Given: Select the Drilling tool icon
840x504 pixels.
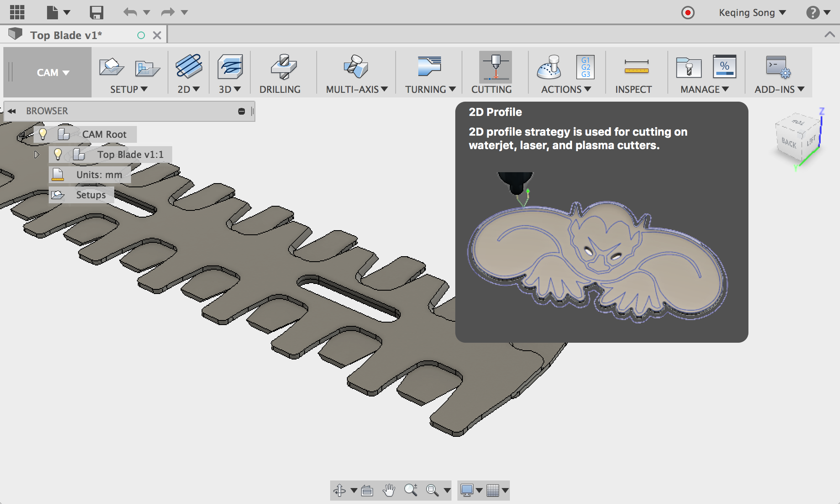Looking at the screenshot, I should click(283, 67).
